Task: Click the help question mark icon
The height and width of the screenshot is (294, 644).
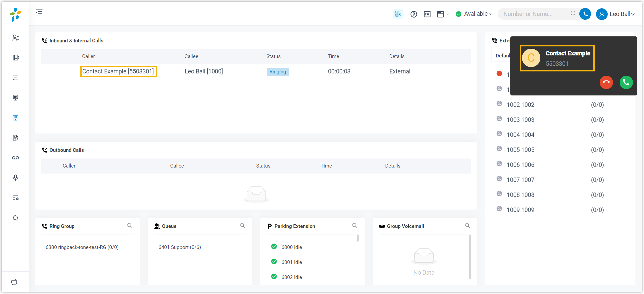Action: click(414, 14)
